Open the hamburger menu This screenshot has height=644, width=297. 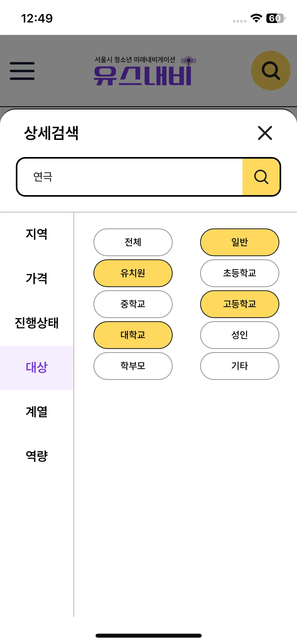[x=22, y=71]
